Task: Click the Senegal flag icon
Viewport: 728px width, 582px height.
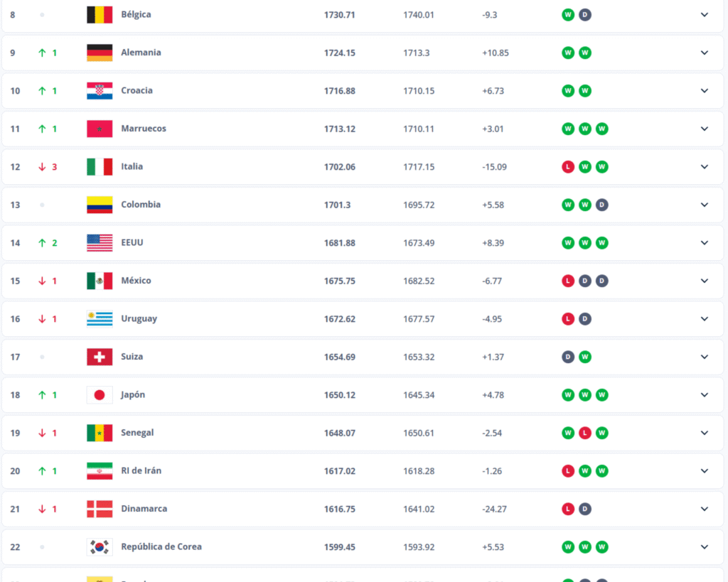Action: click(x=100, y=433)
